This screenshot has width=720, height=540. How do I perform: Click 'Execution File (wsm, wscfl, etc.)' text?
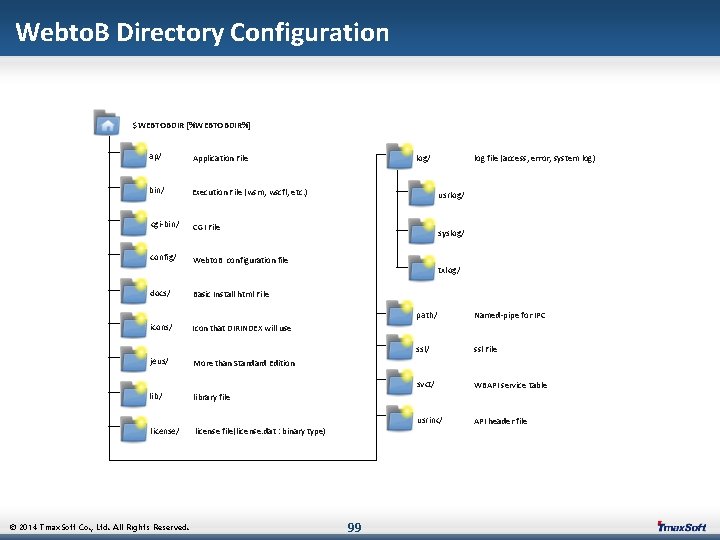pyautogui.click(x=250, y=192)
